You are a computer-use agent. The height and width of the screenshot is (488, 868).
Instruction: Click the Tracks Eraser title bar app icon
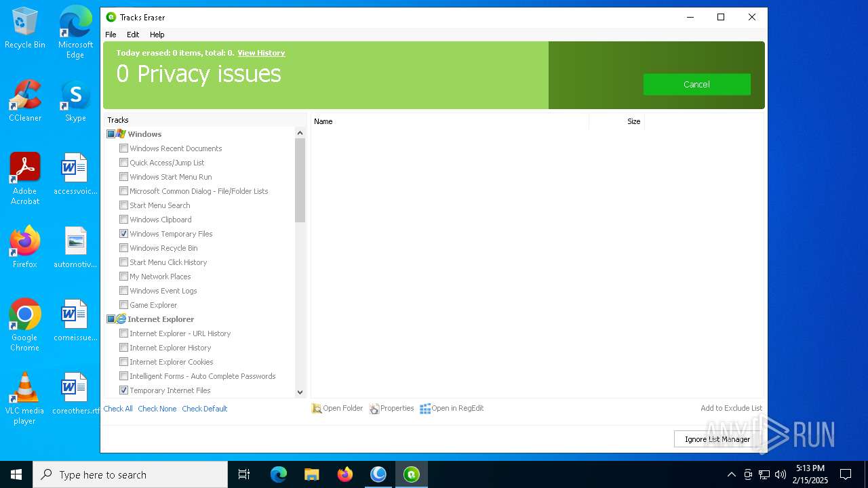111,17
